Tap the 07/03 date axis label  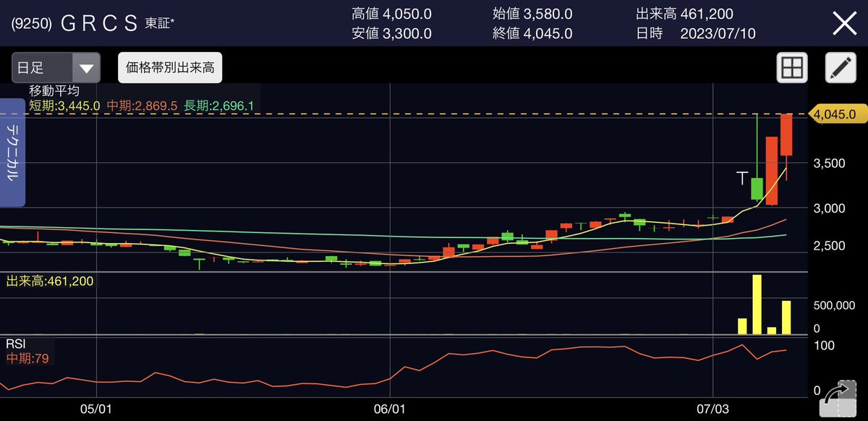[715, 409]
